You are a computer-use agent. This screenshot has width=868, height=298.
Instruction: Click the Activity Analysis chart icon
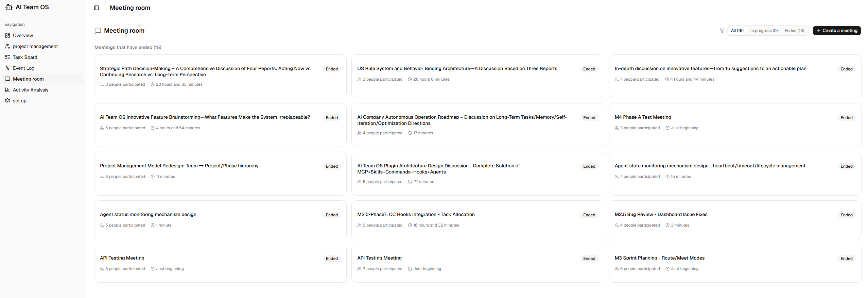[7, 90]
